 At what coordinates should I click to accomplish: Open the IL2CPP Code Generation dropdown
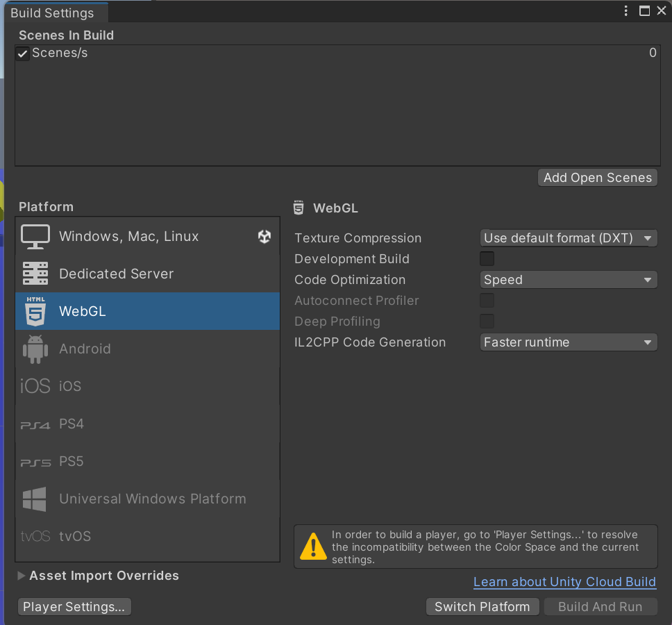tap(569, 342)
